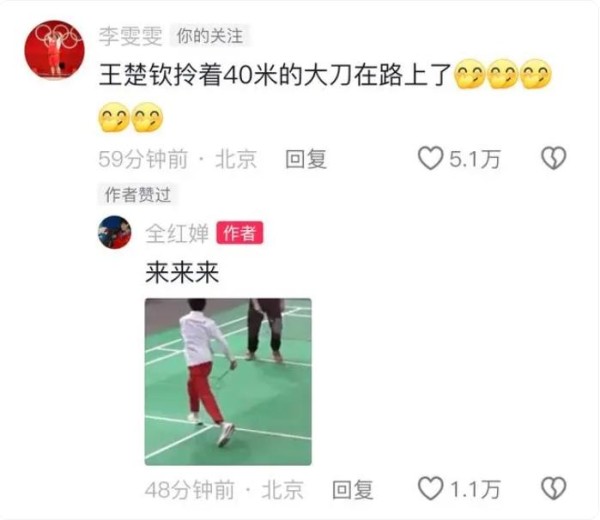Screen dimensions: 600x520
Task: Tap broken heart on 全红婵's reply
Action: (x=553, y=489)
